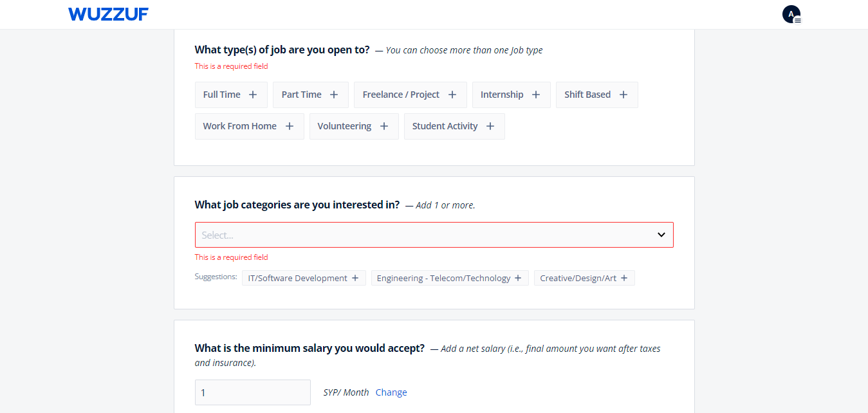Click the WUZZUF logo
The image size is (868, 413).
pyautogui.click(x=108, y=14)
